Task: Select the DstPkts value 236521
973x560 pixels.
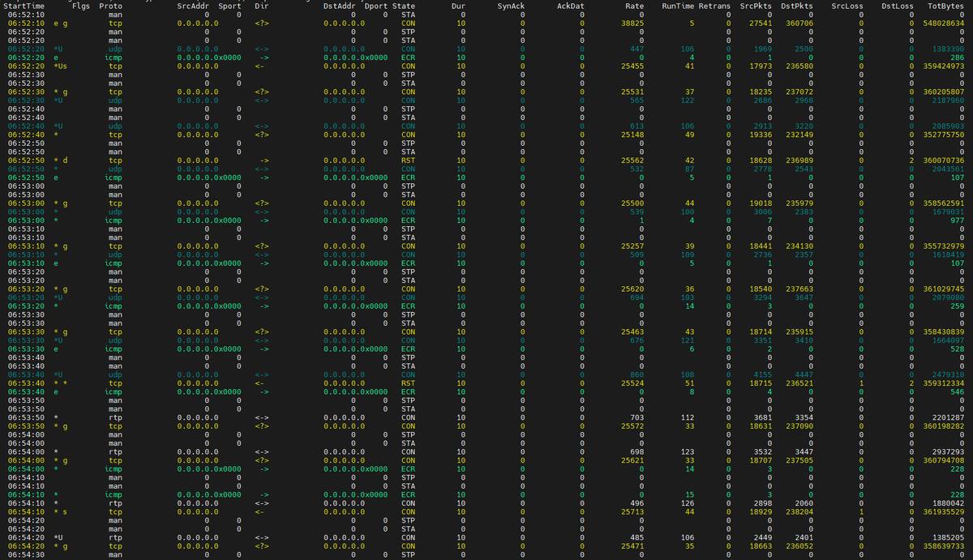Action: pos(799,383)
